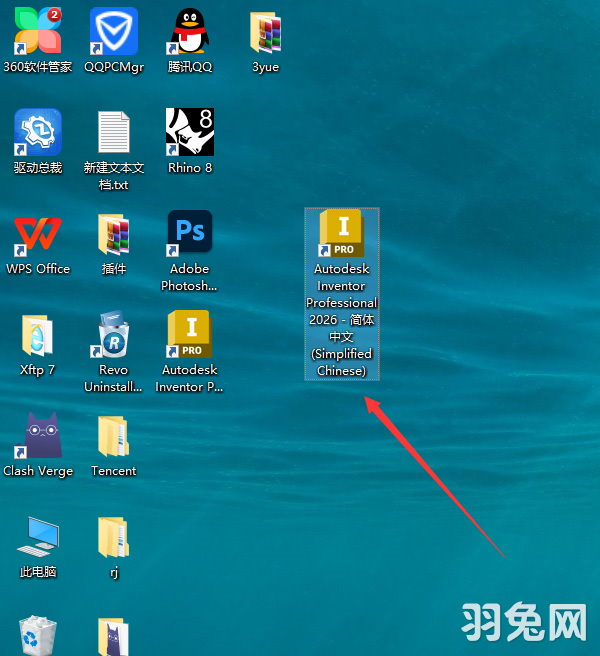Click the truncated Autodesk Inventor P... shortcut icon

pos(190,334)
